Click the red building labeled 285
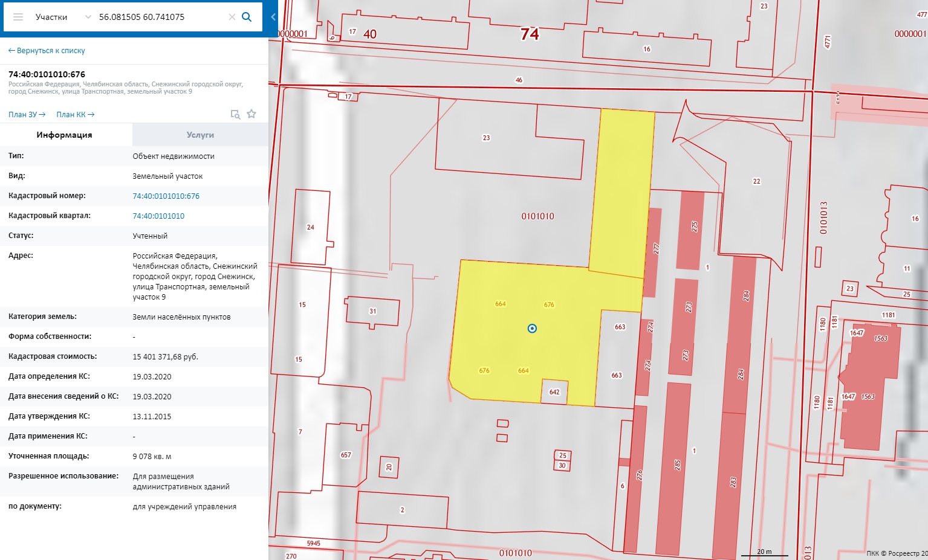 click(x=677, y=465)
